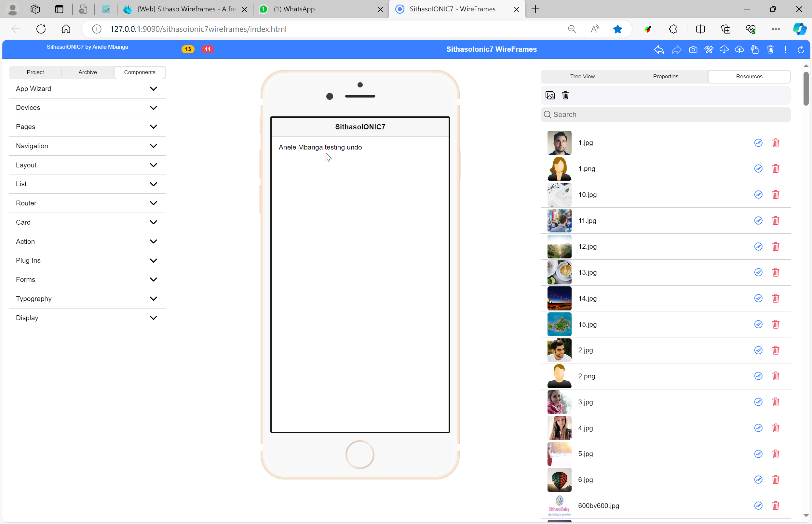812x524 pixels.
Task: Click the header toolbar trash icon
Action: click(770, 50)
